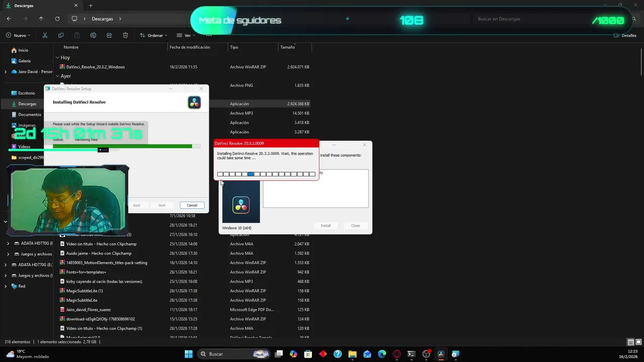Collapse the Ayer group
The width and height of the screenshot is (644, 362).
tap(57, 76)
